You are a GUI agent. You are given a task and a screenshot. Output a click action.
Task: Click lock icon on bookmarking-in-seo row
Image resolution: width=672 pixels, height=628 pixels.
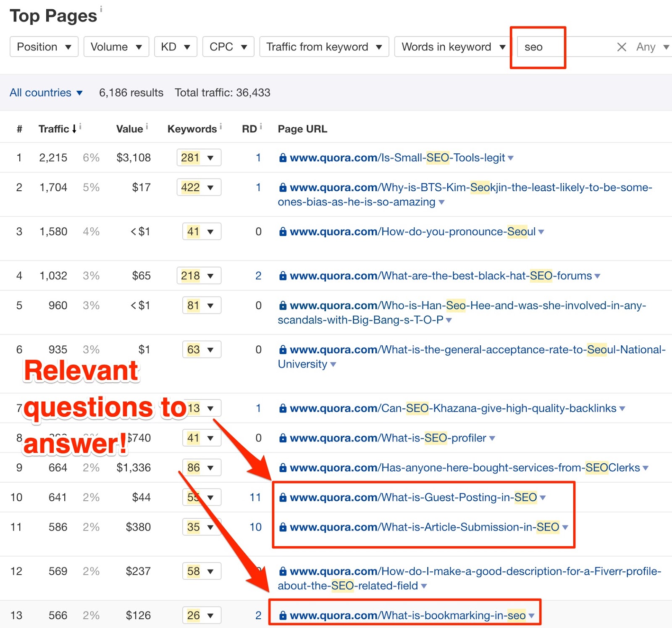pyautogui.click(x=283, y=615)
